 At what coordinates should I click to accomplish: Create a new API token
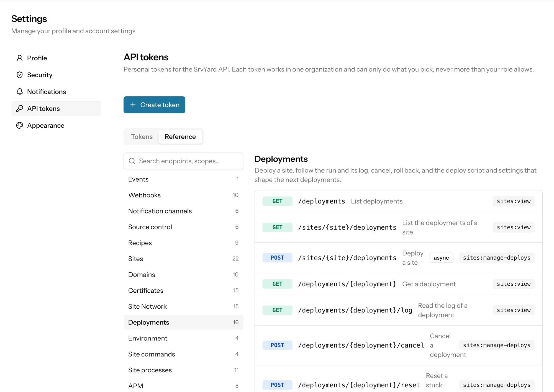click(154, 105)
